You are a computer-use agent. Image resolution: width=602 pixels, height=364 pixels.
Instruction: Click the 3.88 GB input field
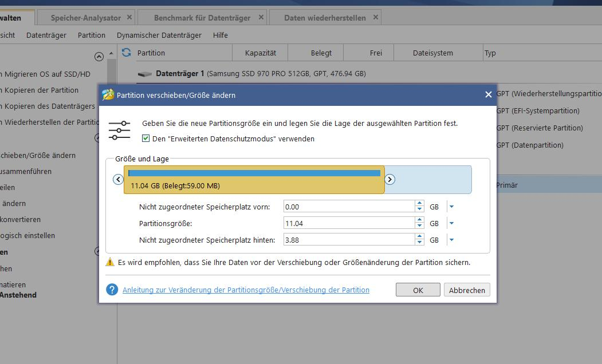[x=344, y=239]
